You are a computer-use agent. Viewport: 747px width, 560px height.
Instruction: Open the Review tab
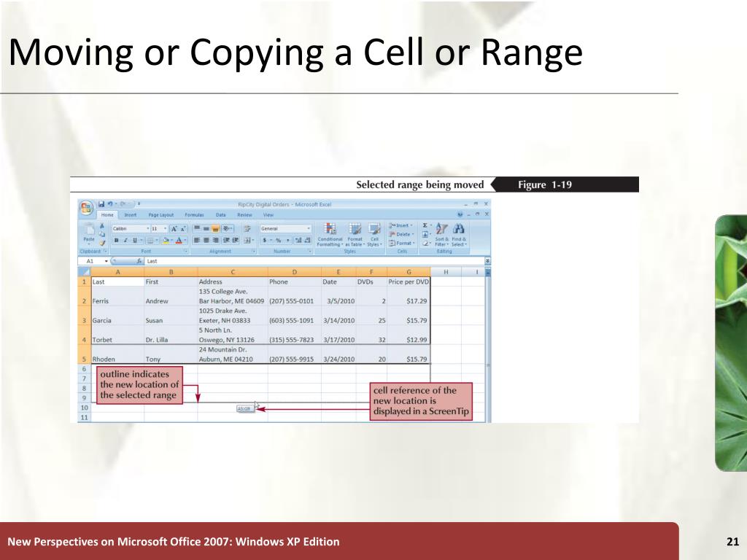pos(245,215)
